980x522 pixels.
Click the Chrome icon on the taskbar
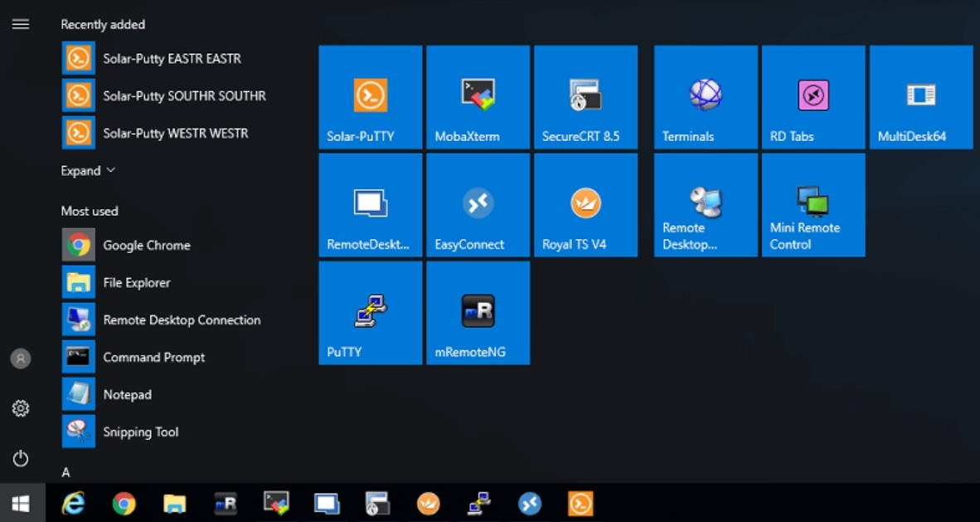pos(124,503)
